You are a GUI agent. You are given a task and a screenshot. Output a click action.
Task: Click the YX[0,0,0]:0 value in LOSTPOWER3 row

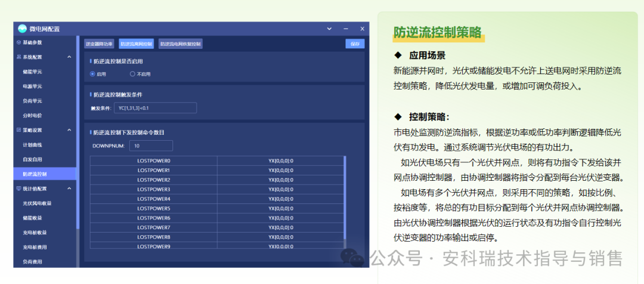[280, 189]
